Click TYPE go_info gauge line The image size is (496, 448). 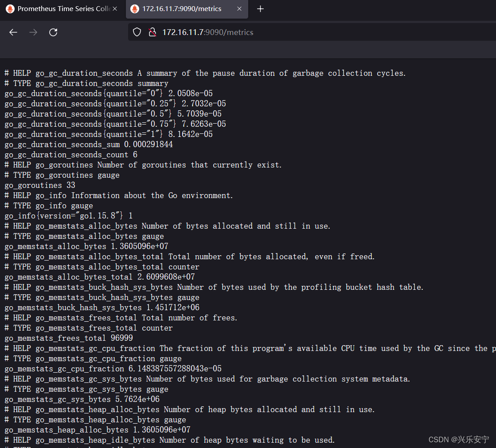(49, 206)
